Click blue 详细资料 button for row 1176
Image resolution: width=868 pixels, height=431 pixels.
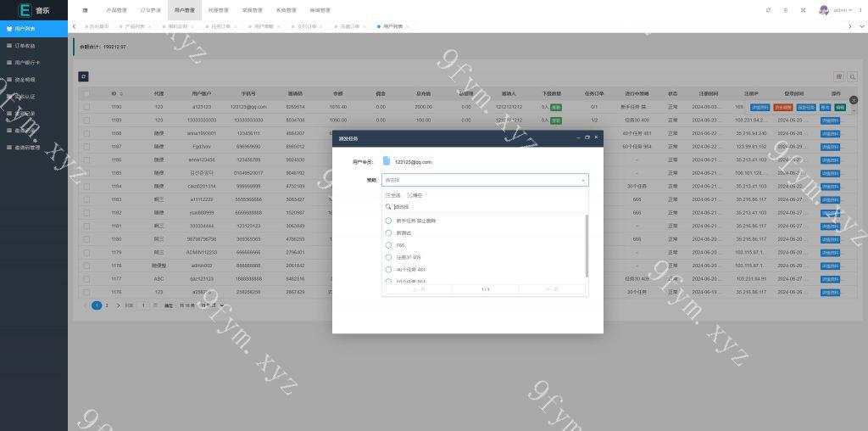pos(830,292)
